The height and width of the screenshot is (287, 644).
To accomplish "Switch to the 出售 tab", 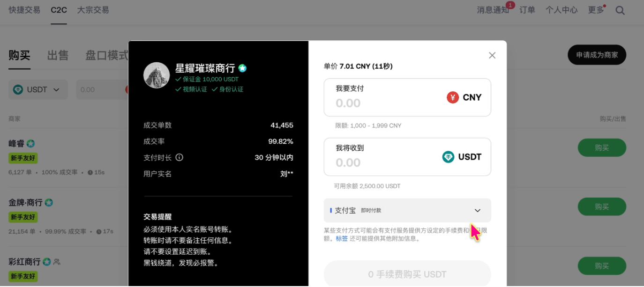I will (x=57, y=55).
